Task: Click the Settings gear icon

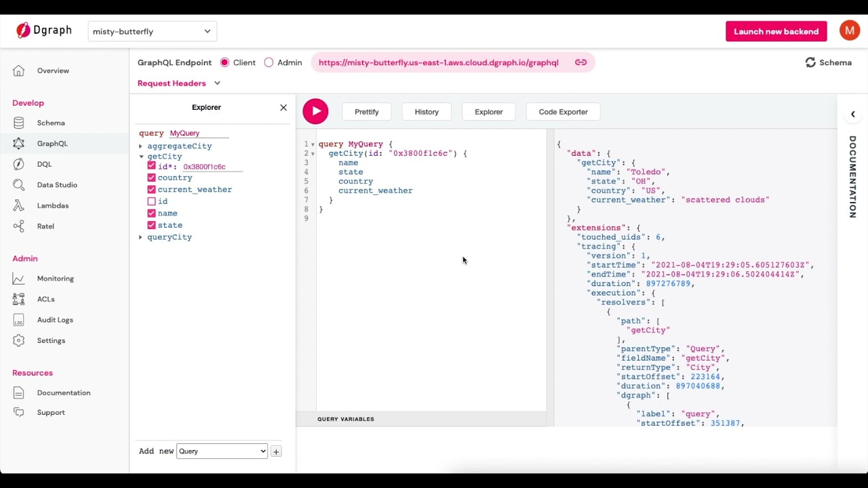Action: pyautogui.click(x=18, y=340)
